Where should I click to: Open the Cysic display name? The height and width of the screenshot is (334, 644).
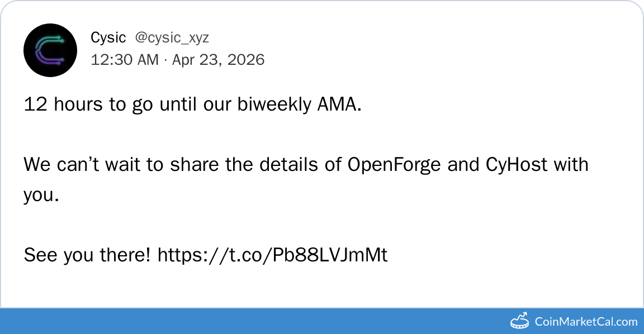(108, 38)
